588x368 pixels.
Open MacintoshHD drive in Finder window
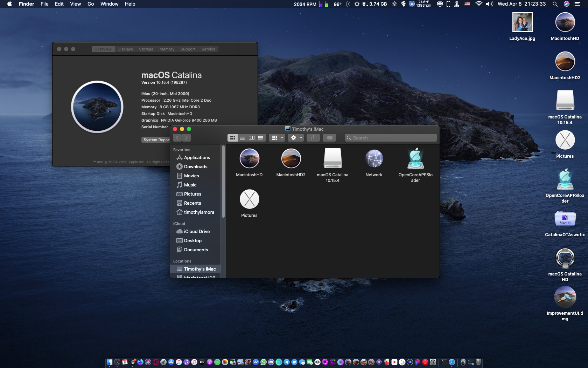[249, 158]
